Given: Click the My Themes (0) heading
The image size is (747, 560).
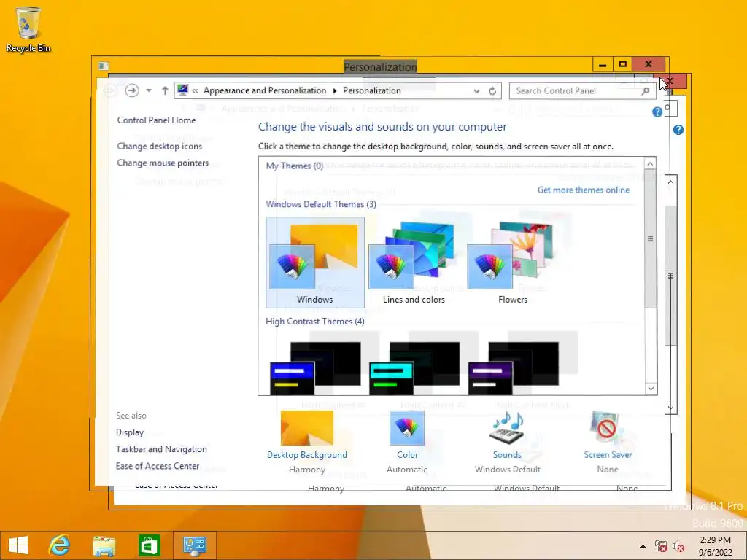Looking at the screenshot, I should pos(295,166).
